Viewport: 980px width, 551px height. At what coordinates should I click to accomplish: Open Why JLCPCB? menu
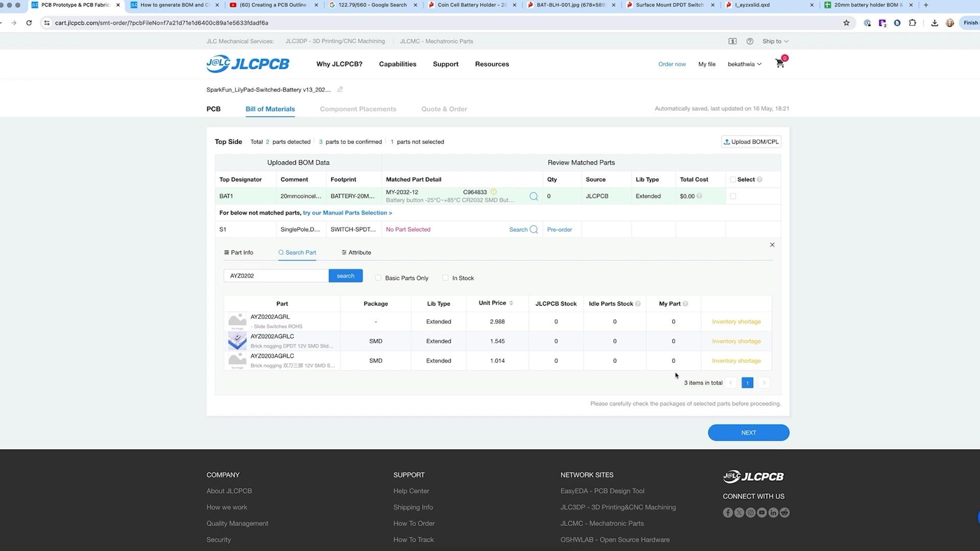coord(339,64)
